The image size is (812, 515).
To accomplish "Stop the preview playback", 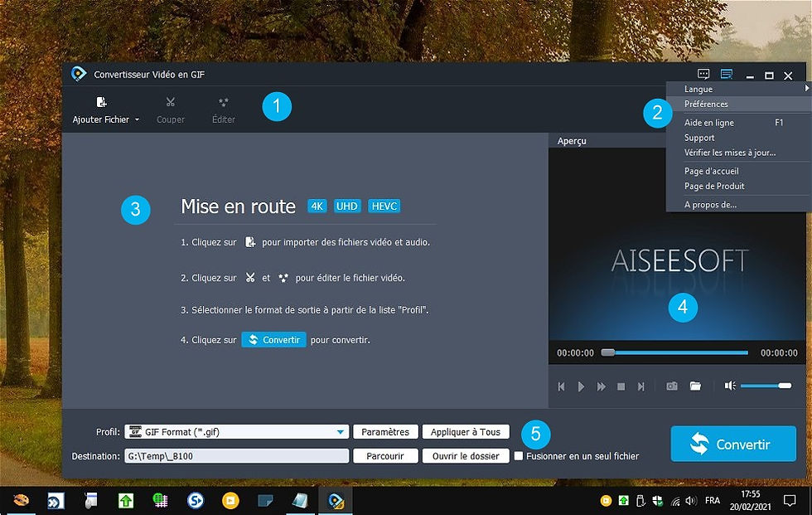I will tap(621, 386).
